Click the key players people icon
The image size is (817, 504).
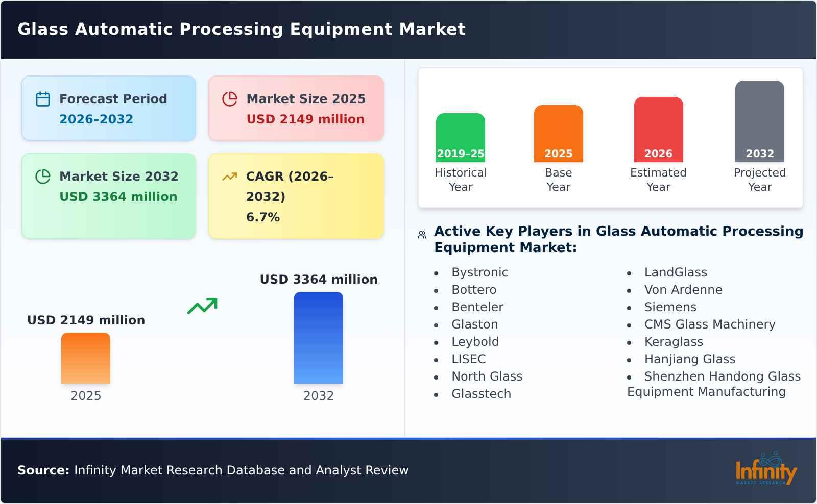point(420,234)
